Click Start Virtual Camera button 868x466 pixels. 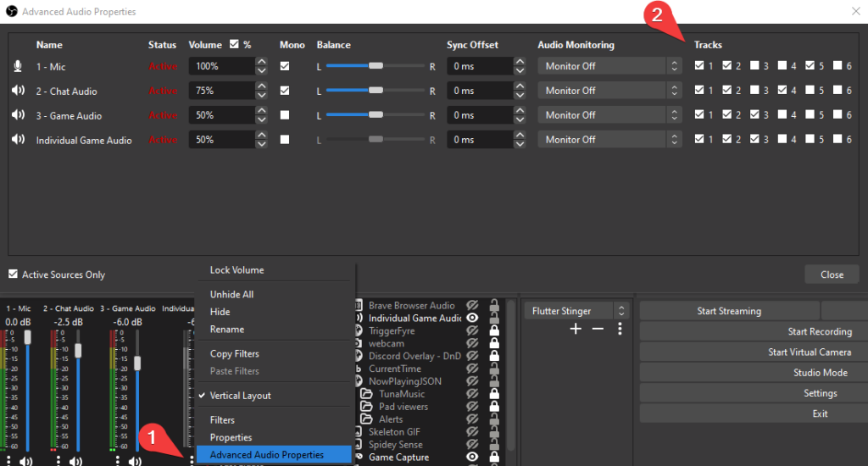click(754, 352)
